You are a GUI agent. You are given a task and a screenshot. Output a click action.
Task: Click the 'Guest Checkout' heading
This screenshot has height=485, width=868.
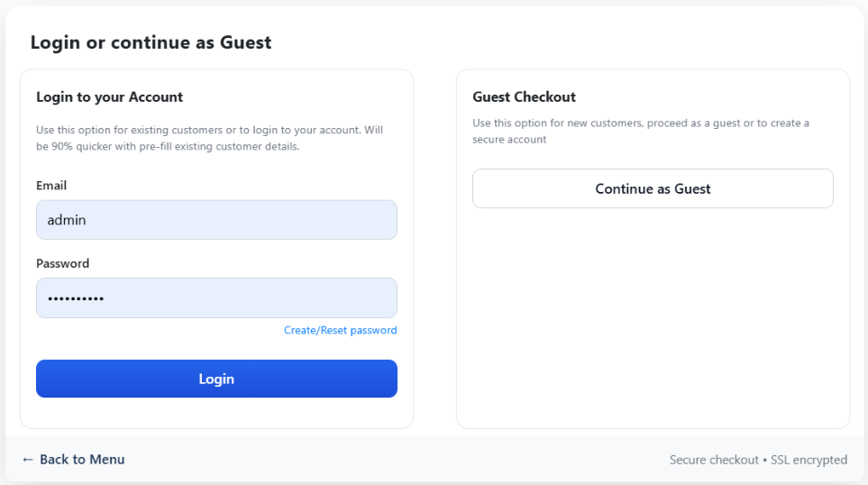524,97
